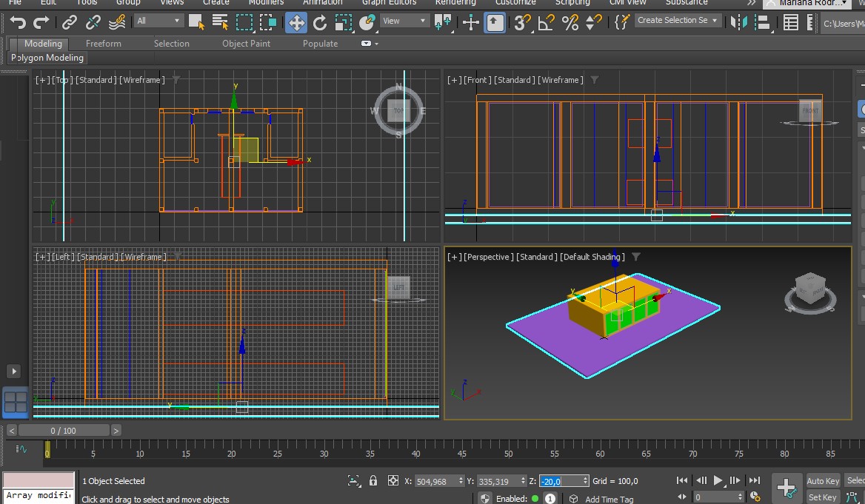Open the Create Selection Set dropdown
This screenshot has height=504, width=865.
click(678, 21)
